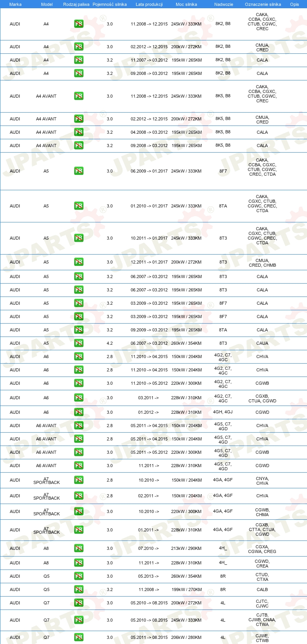The image size is (307, 644).
Task: Click fuel icon in Q7 245kW row
Action: tap(79, 620)
